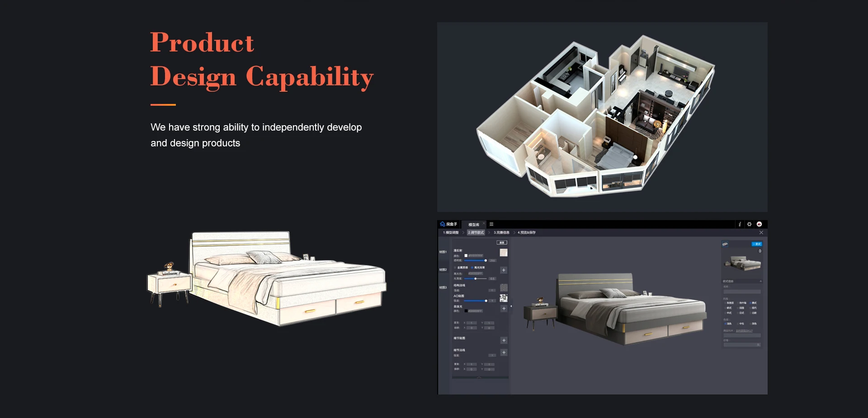Viewport: 868px width, 418px height.
Task: Collapse the material panel with bottom chevron
Action: (479, 377)
